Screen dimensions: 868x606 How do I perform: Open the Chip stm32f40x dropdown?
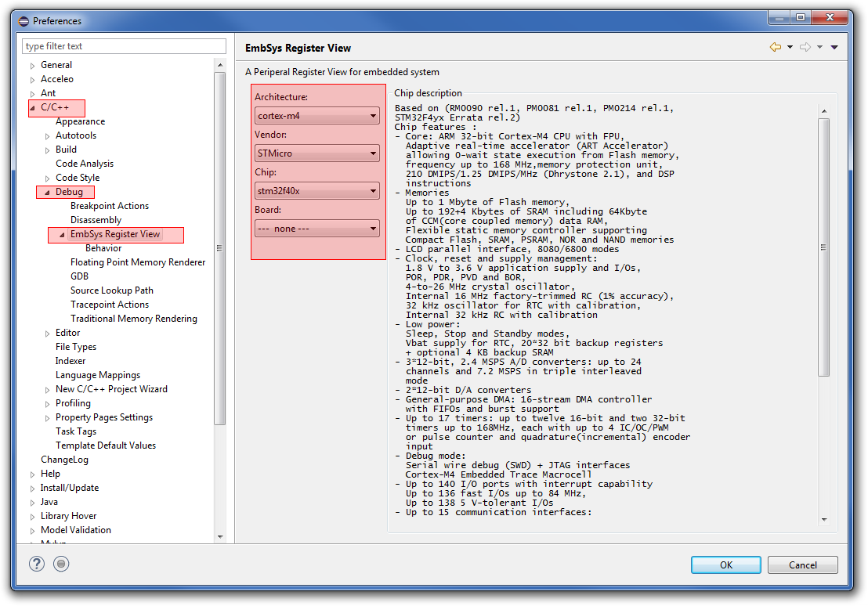coord(317,191)
